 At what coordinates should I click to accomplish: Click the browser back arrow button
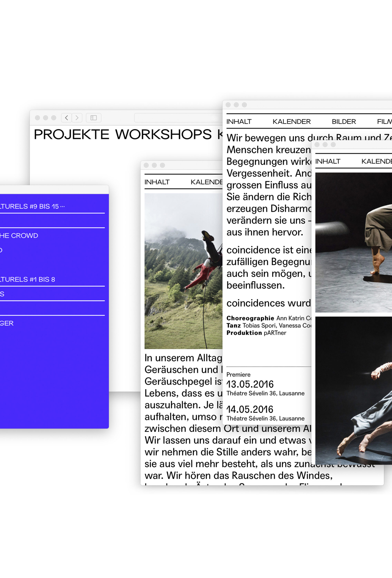66,118
